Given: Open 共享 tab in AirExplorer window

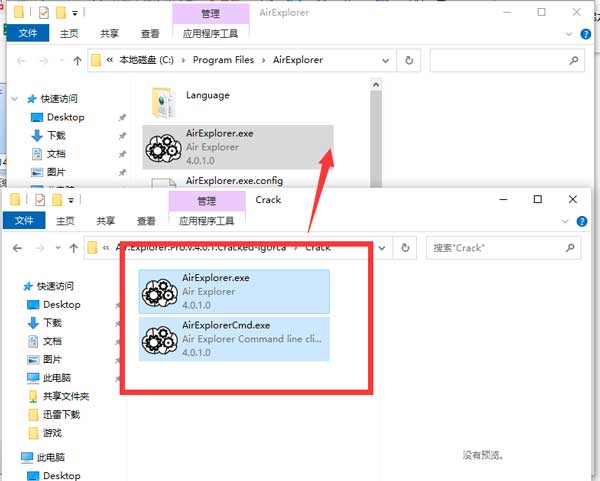Looking at the screenshot, I should tap(109, 34).
